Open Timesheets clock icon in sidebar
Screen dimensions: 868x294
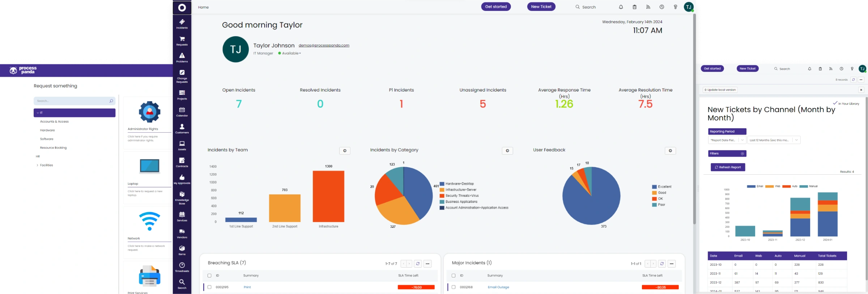(x=182, y=267)
